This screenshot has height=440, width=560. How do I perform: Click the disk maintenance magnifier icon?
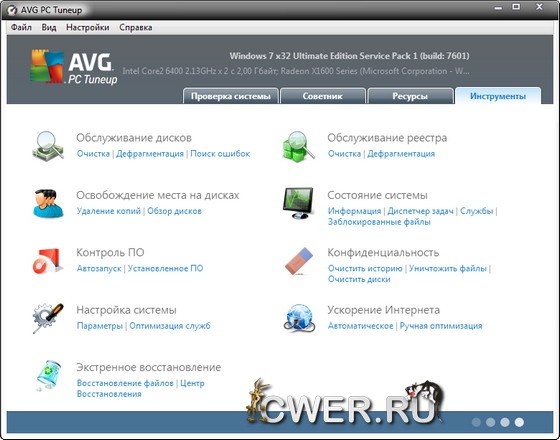tap(48, 146)
